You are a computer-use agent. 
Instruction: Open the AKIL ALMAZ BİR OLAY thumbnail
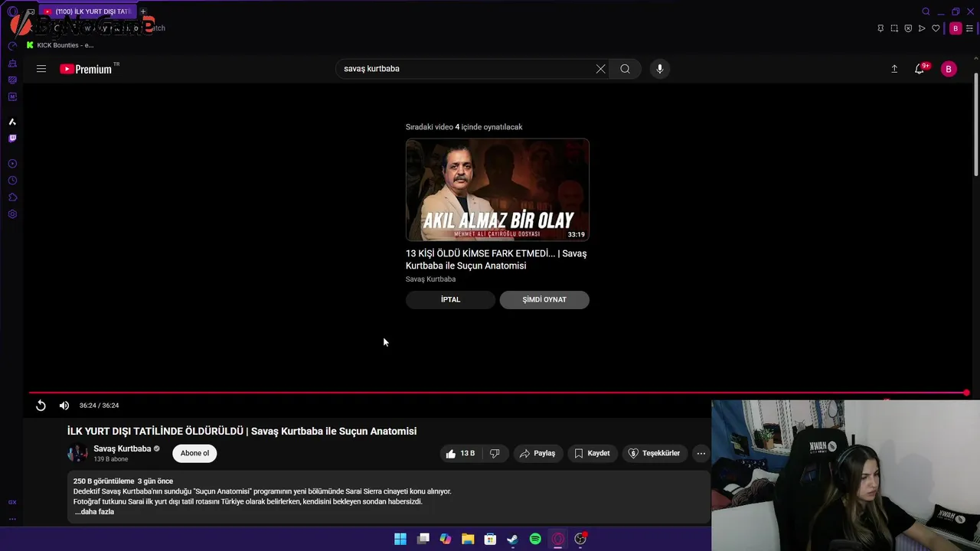[x=498, y=190]
